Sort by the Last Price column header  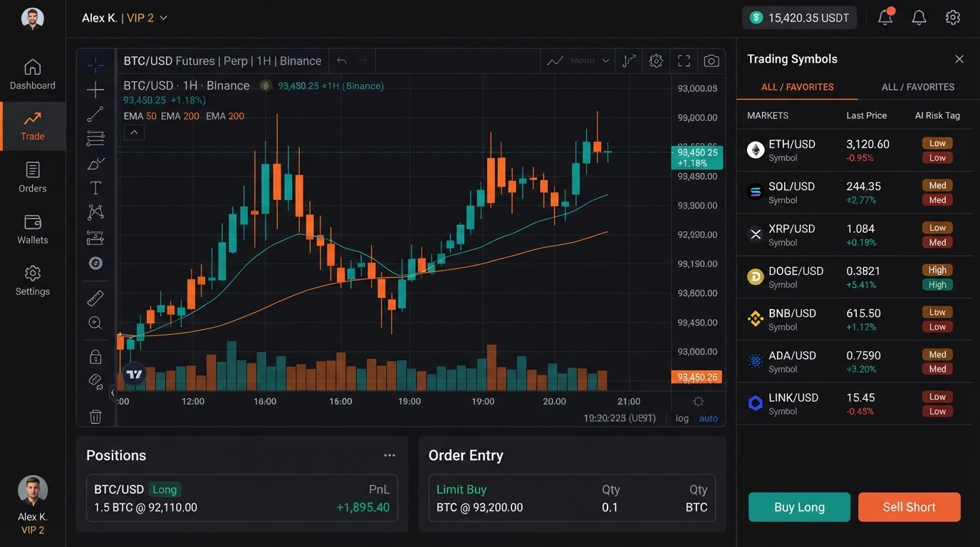pos(866,115)
